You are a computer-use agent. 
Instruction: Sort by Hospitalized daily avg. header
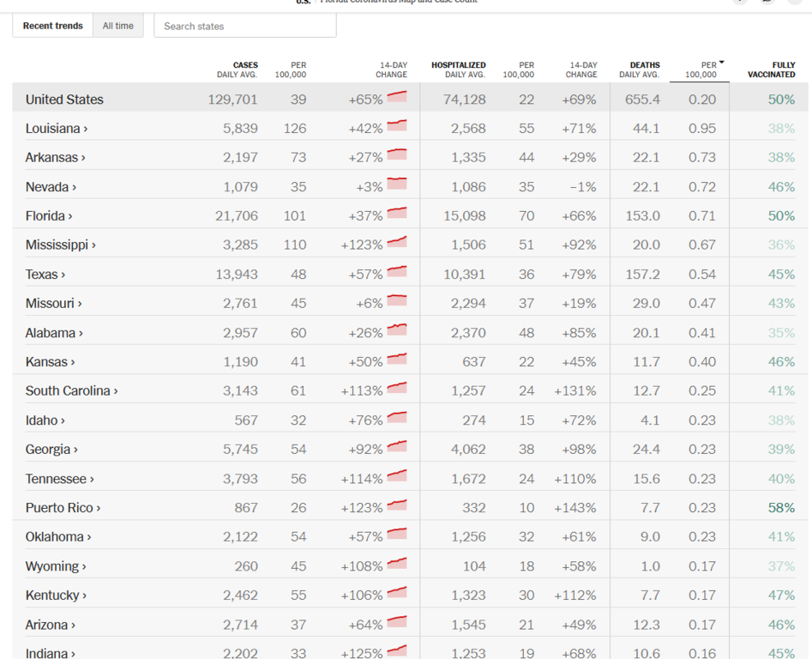click(459, 70)
